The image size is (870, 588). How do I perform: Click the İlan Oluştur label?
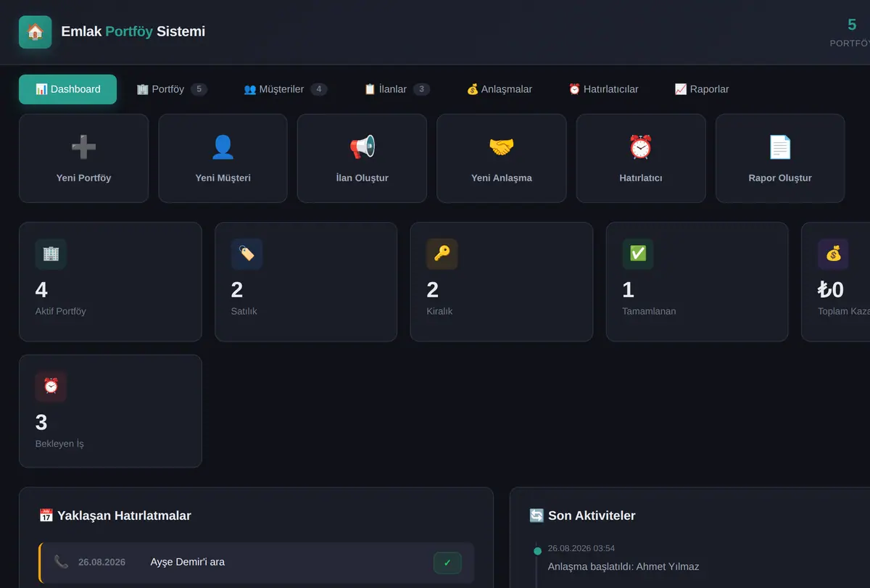[x=362, y=178]
